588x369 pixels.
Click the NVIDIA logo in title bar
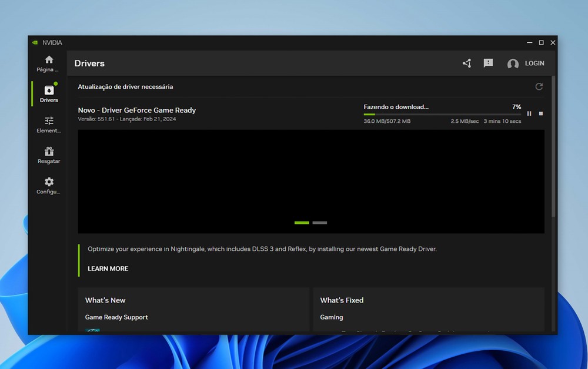(x=35, y=43)
